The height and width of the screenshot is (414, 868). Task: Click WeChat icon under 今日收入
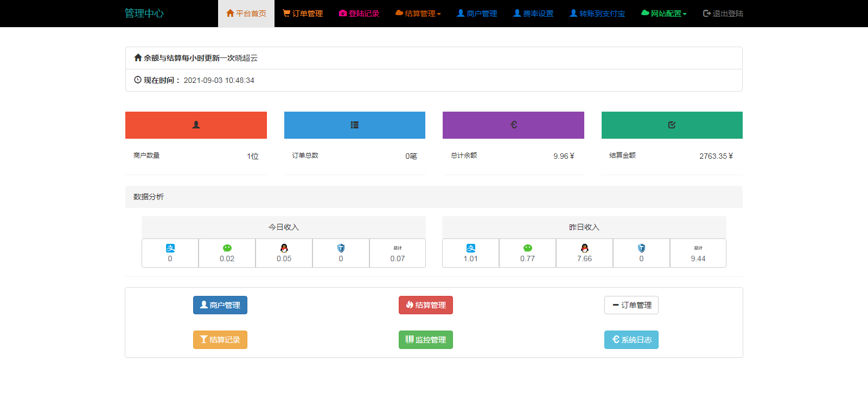(227, 248)
